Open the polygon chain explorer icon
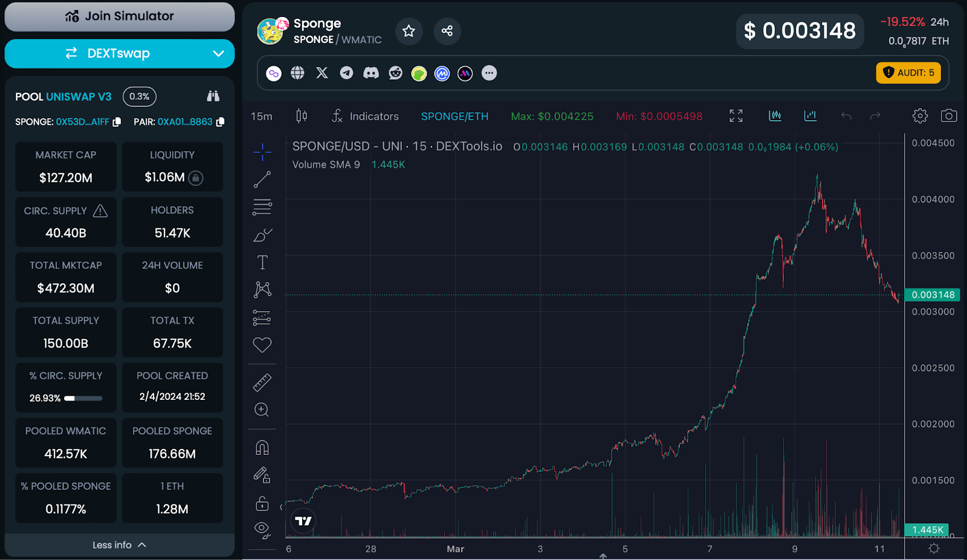967x560 pixels. [x=274, y=74]
